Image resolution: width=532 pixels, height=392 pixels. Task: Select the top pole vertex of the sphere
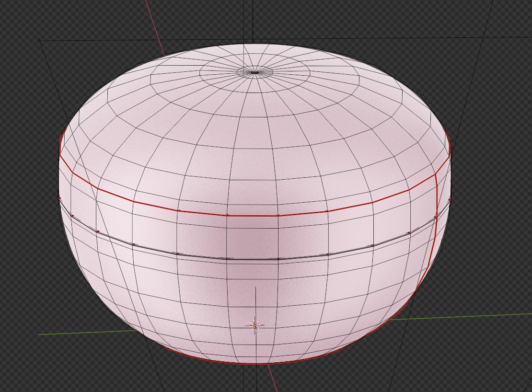point(255,72)
